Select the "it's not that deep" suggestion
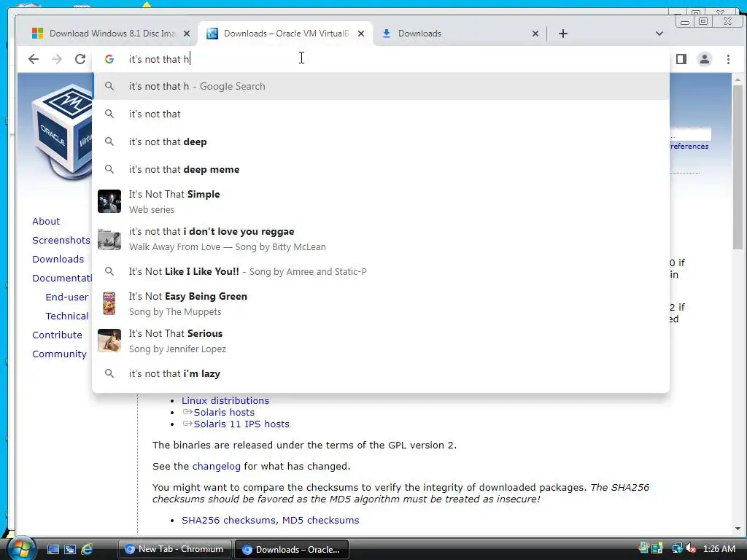The image size is (747, 560). (381, 141)
